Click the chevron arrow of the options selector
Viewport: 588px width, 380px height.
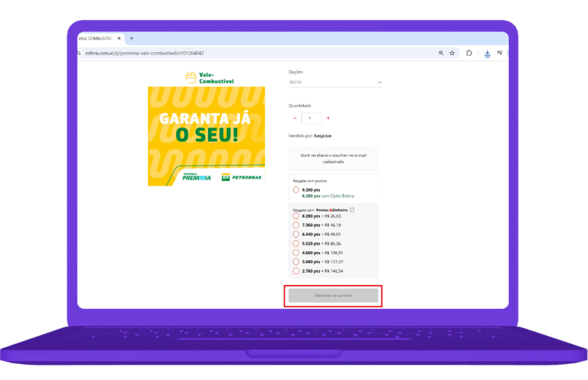379,82
